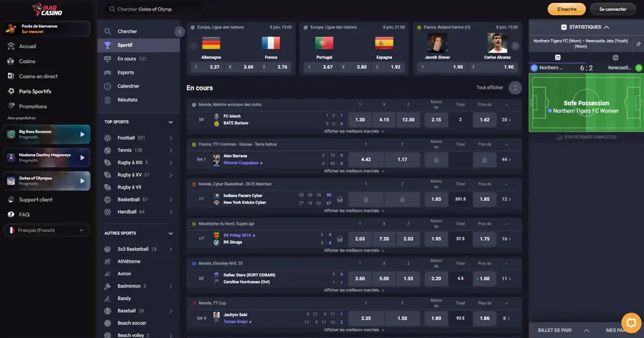The image size is (644, 338).
Task: Open the Accueil home icon in sidebar
Action: (x=11, y=46)
